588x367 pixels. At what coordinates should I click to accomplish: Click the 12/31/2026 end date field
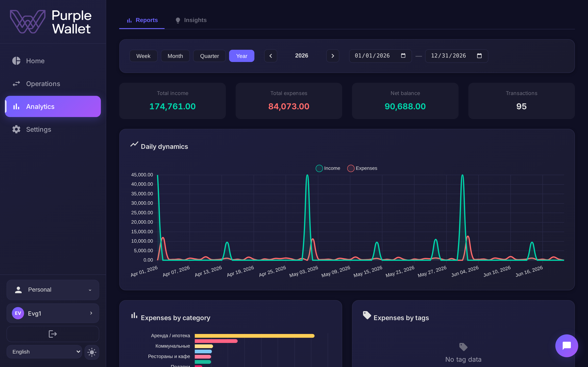[456, 56]
